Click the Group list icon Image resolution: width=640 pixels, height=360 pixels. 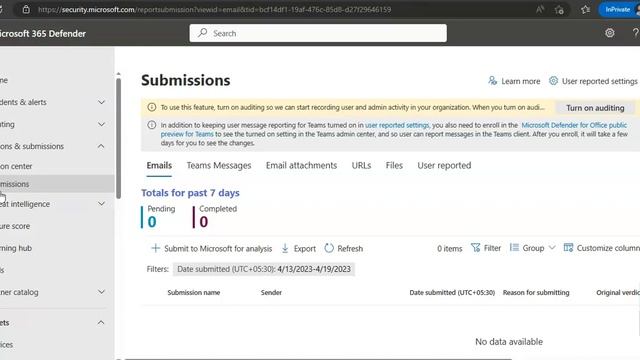click(x=514, y=247)
